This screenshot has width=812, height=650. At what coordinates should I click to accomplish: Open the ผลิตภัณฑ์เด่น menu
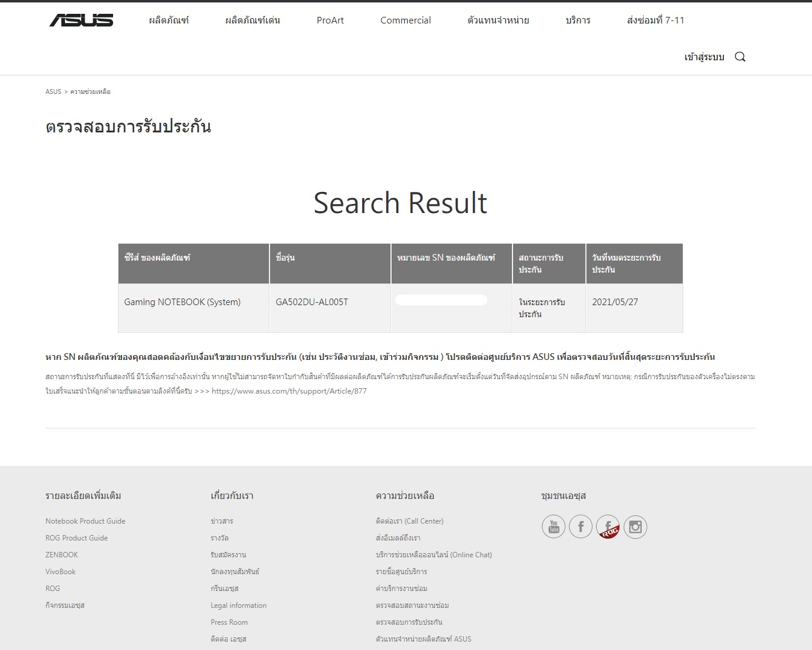tap(253, 20)
